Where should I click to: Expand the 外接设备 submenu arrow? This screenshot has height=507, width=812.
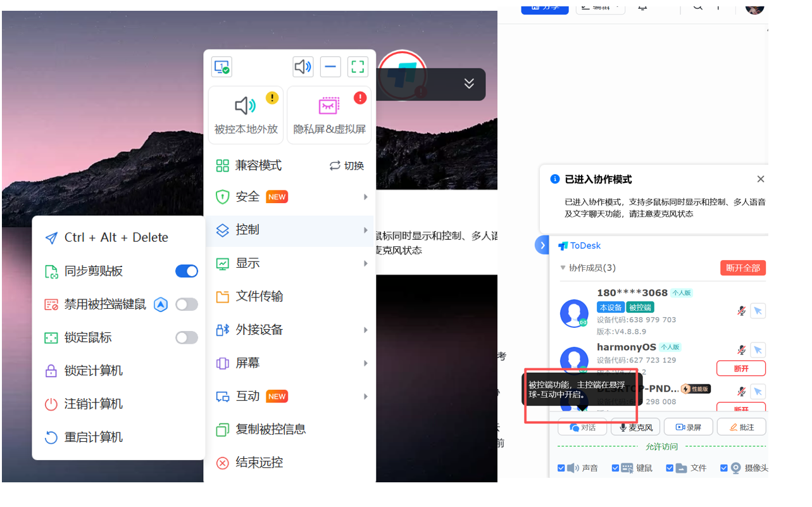(365, 330)
